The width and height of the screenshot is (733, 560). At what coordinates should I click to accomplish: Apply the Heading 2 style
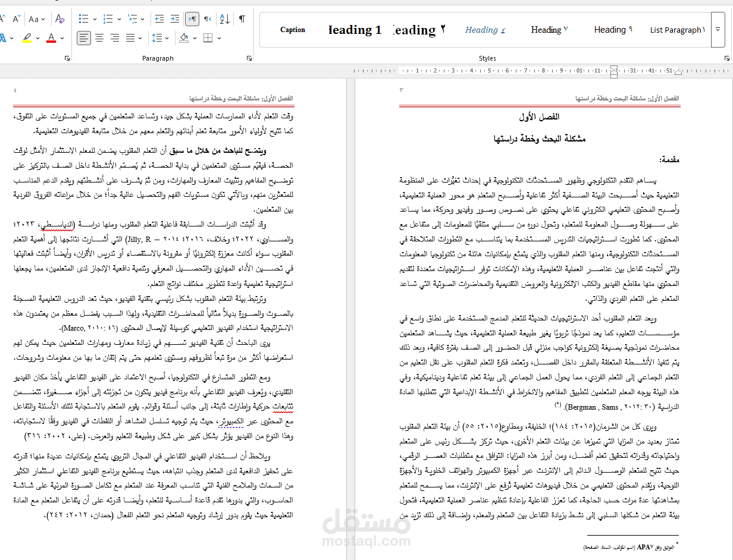pos(419,30)
